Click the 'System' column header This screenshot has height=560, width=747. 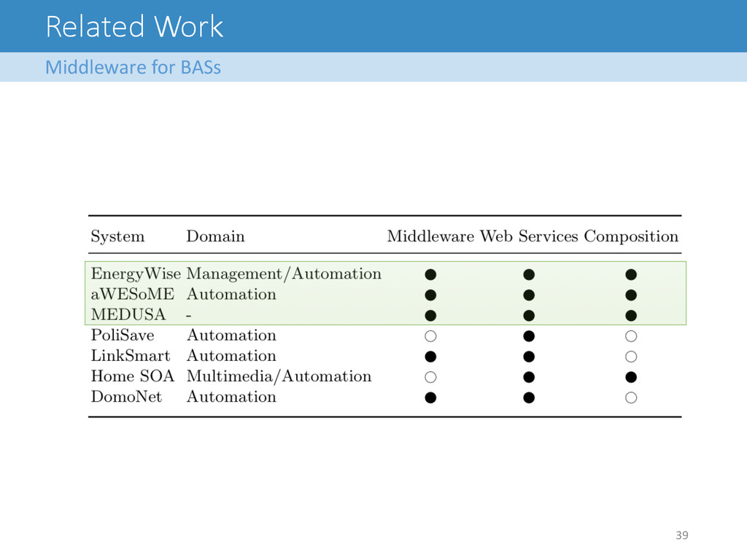point(117,237)
